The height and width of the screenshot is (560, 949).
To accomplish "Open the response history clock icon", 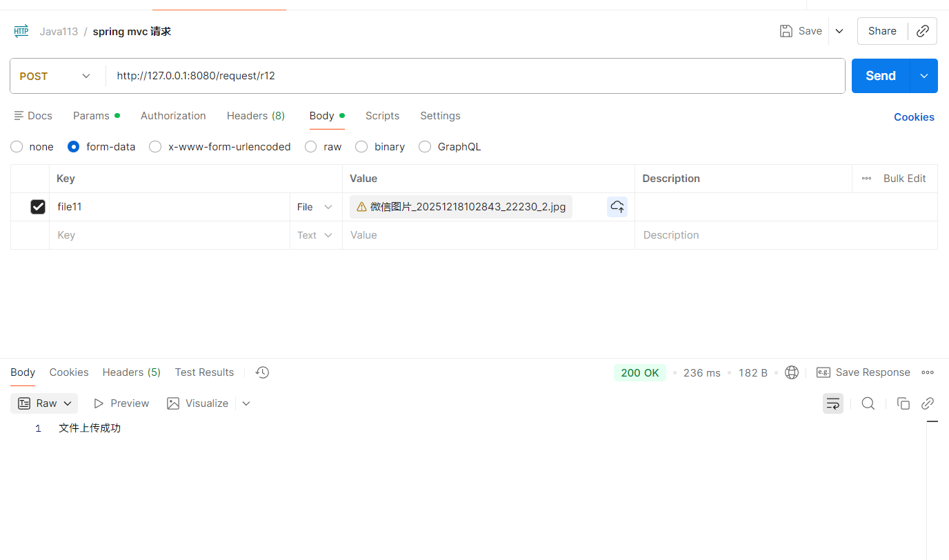I will tap(262, 372).
